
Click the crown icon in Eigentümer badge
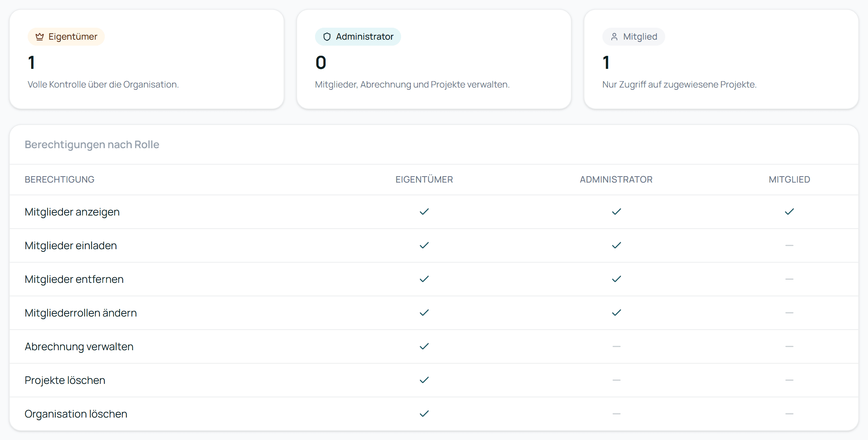[x=40, y=37]
